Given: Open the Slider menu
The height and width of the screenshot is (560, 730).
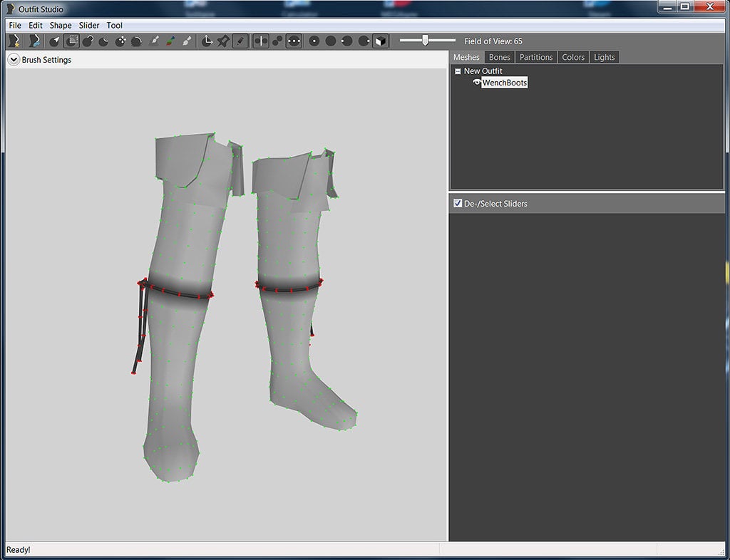Looking at the screenshot, I should coord(89,25).
